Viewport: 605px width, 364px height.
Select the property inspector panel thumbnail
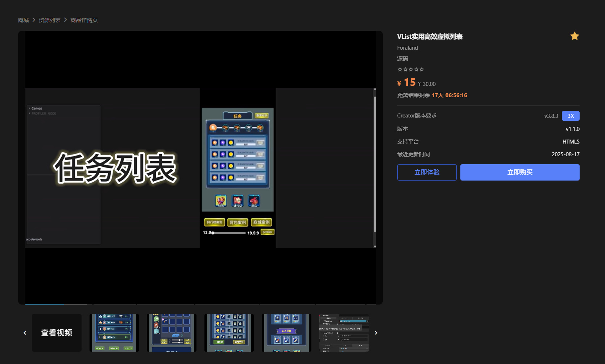pos(344,333)
